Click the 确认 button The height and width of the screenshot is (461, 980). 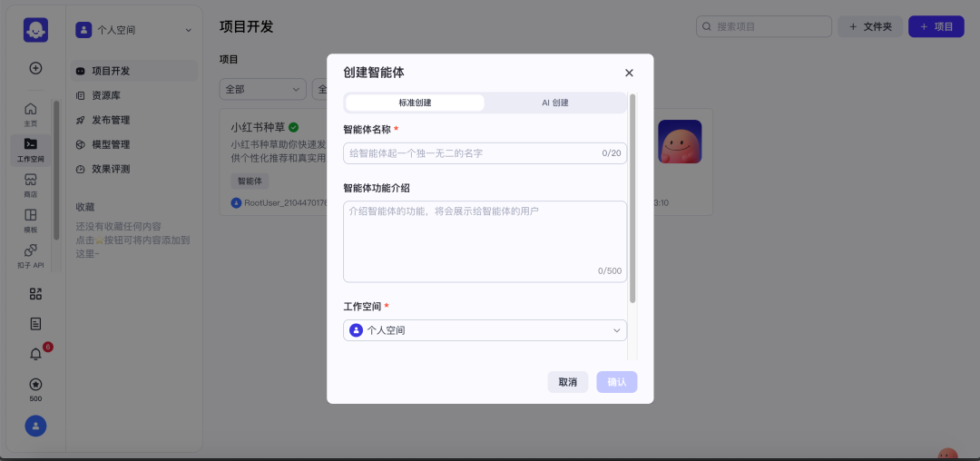pyautogui.click(x=617, y=382)
